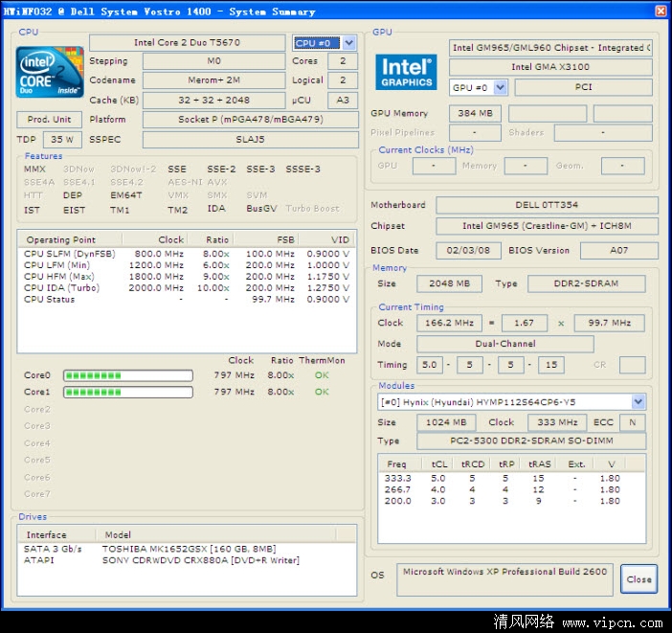This screenshot has height=633, width=672.
Task: Click the BIOS Version A07 field
Action: coord(619,251)
